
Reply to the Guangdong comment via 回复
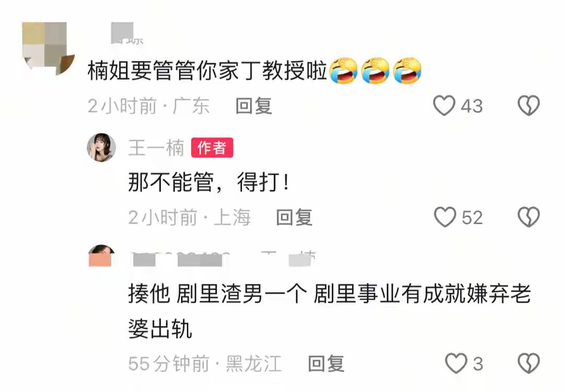coord(254,106)
